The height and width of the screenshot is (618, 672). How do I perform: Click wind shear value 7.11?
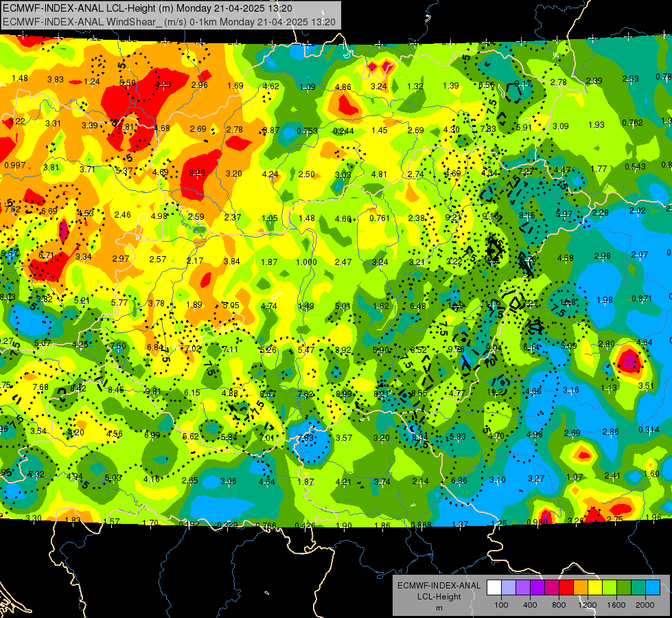click(x=230, y=350)
